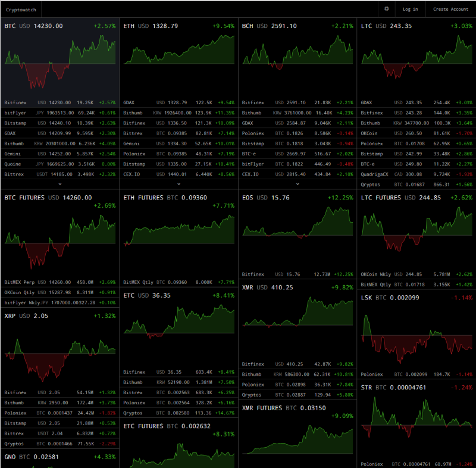Open the BCH USD price chart

(x=297, y=52)
